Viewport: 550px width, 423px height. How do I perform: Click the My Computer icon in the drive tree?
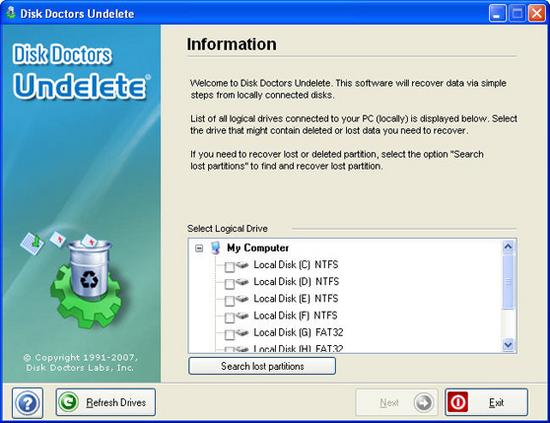tap(215, 248)
